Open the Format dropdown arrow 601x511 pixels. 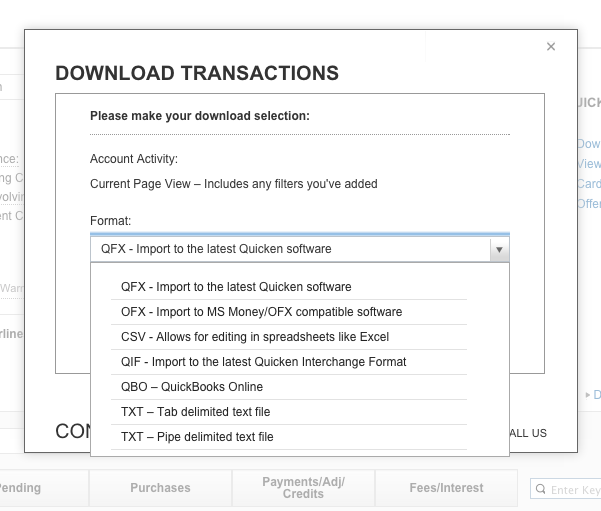pyautogui.click(x=499, y=250)
